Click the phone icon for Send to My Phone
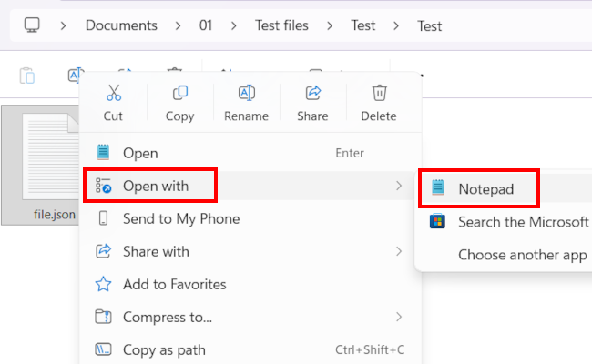 [x=103, y=218]
